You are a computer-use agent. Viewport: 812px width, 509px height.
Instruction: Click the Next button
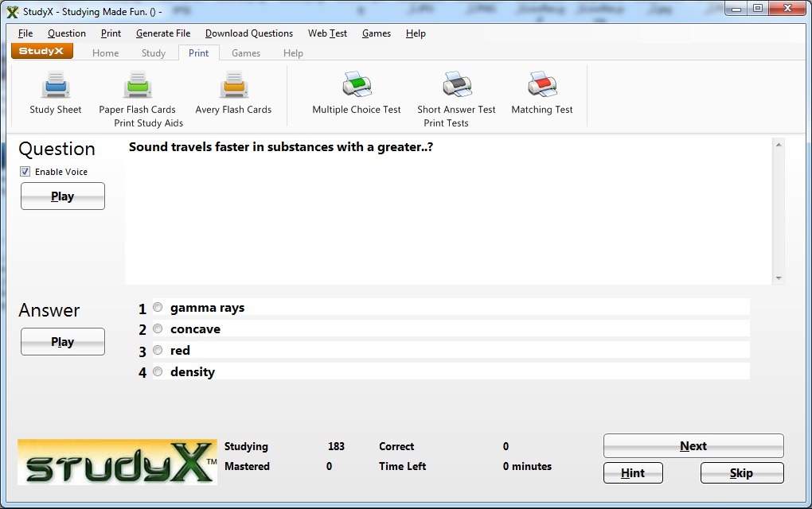tap(693, 446)
